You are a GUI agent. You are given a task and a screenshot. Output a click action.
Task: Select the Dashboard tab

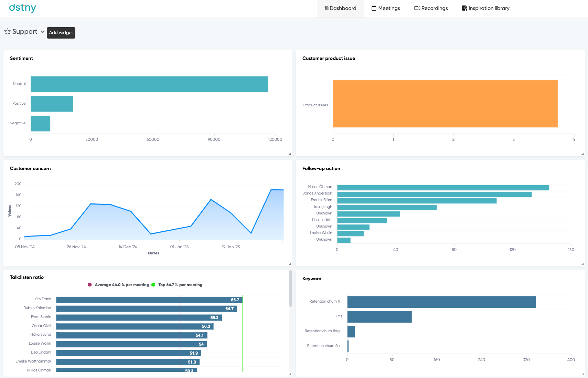point(340,8)
